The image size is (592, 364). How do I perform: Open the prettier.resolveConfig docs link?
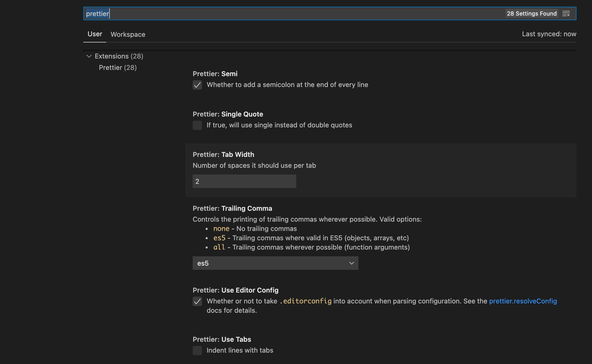(x=523, y=301)
